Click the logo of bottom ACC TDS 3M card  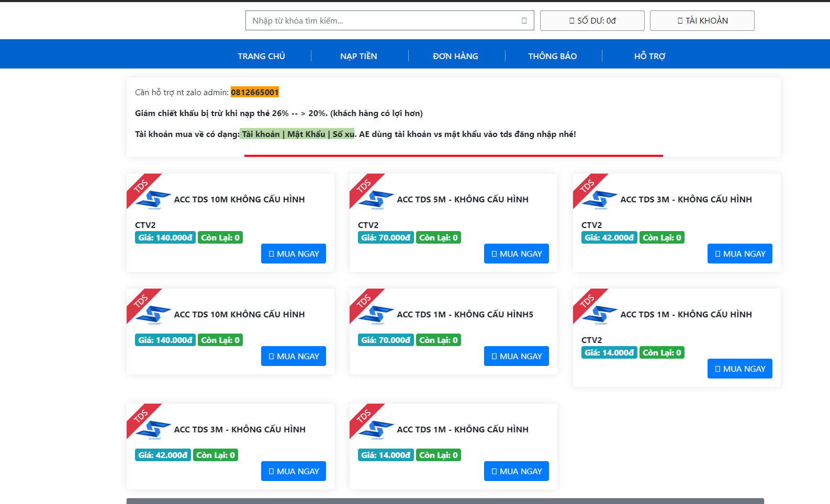pos(153,430)
